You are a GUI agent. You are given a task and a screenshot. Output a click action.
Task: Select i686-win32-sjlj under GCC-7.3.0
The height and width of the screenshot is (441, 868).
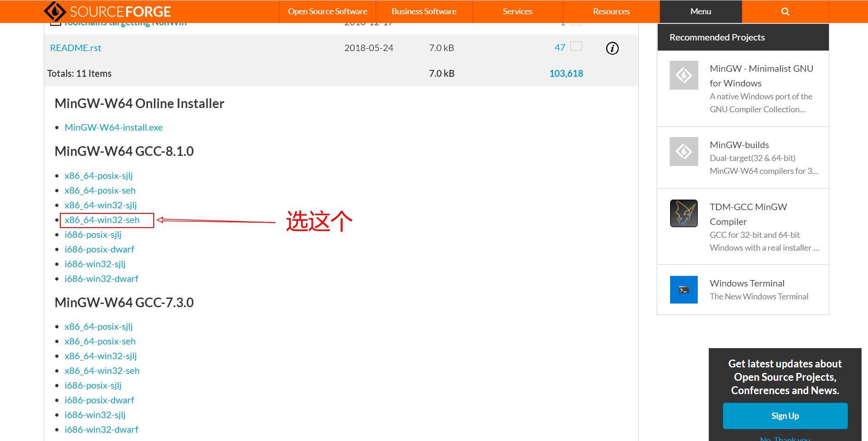pyautogui.click(x=95, y=415)
